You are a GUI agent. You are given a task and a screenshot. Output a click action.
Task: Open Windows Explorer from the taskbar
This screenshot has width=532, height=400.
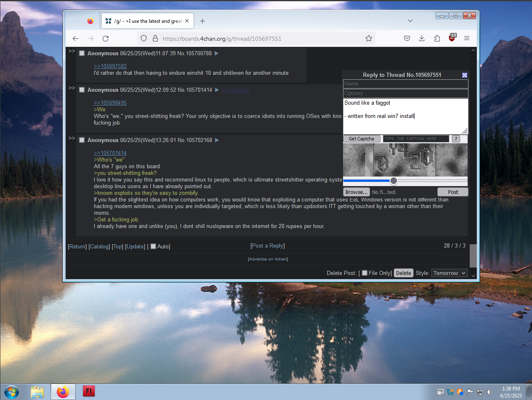pos(37,392)
